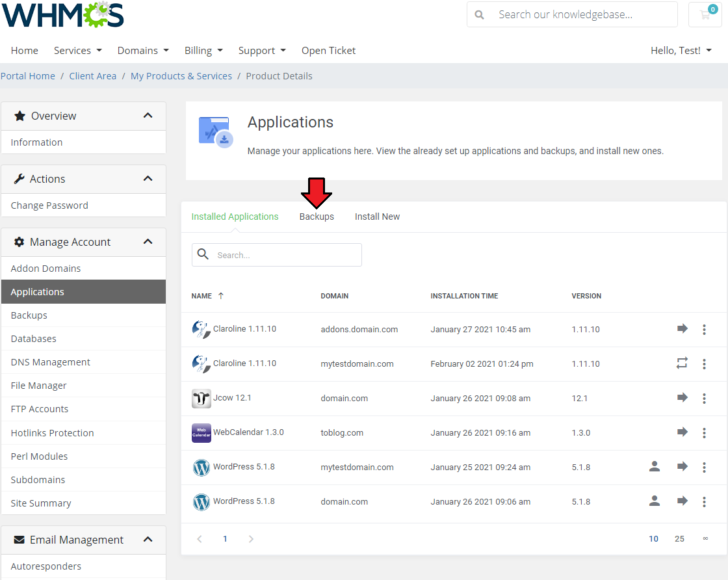Open DNS Management in sidebar
This screenshot has width=728, height=580.
(x=84, y=362)
